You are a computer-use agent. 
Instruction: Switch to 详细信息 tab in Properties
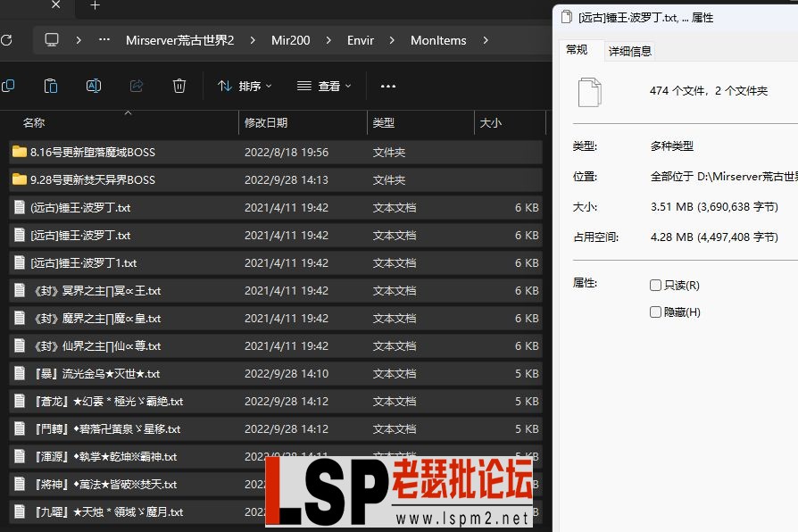pyautogui.click(x=629, y=51)
